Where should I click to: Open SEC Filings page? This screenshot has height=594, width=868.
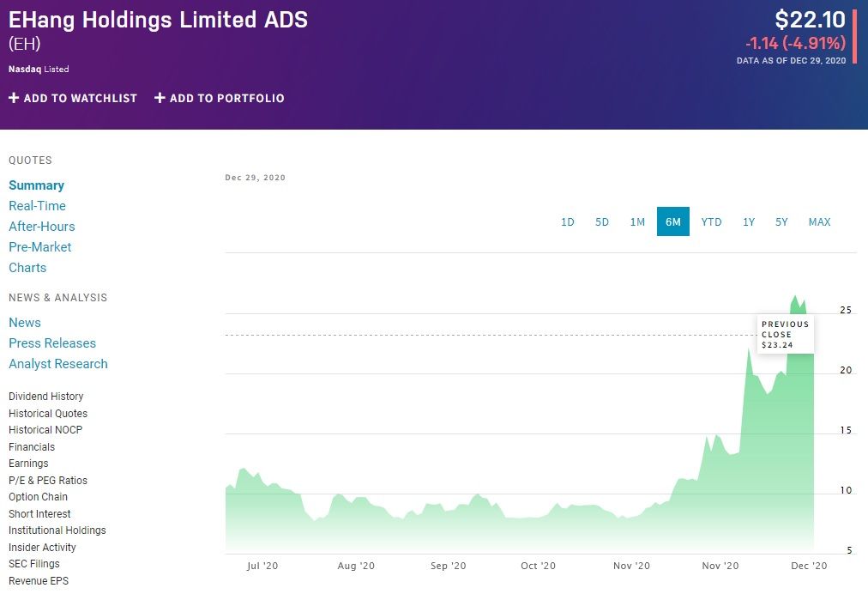tap(34, 564)
